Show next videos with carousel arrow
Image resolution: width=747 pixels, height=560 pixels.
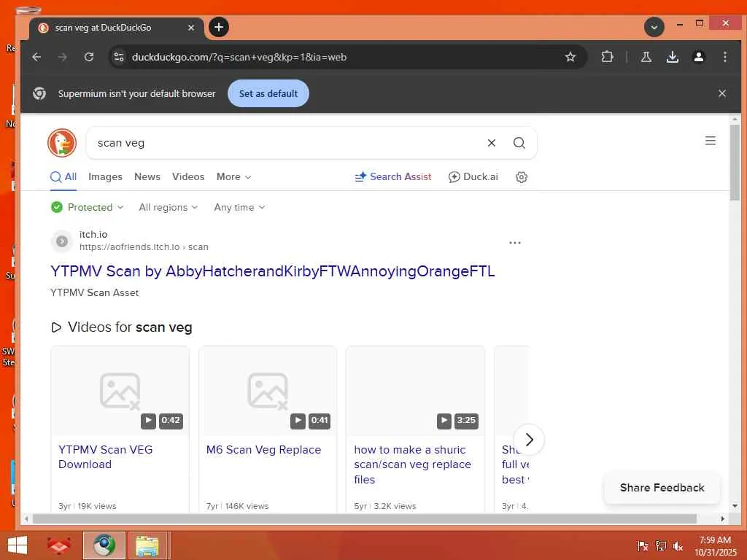tap(529, 440)
